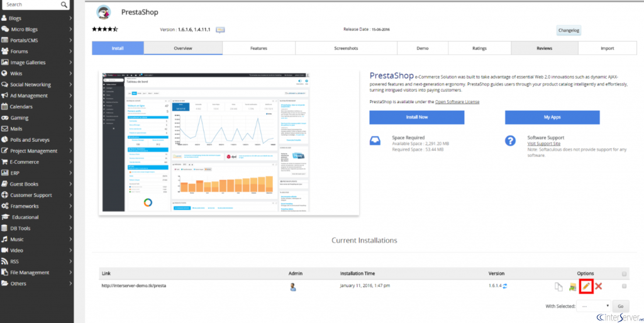The height and width of the screenshot is (323, 644).
Task: Click the software support question icon
Action: pyautogui.click(x=510, y=140)
